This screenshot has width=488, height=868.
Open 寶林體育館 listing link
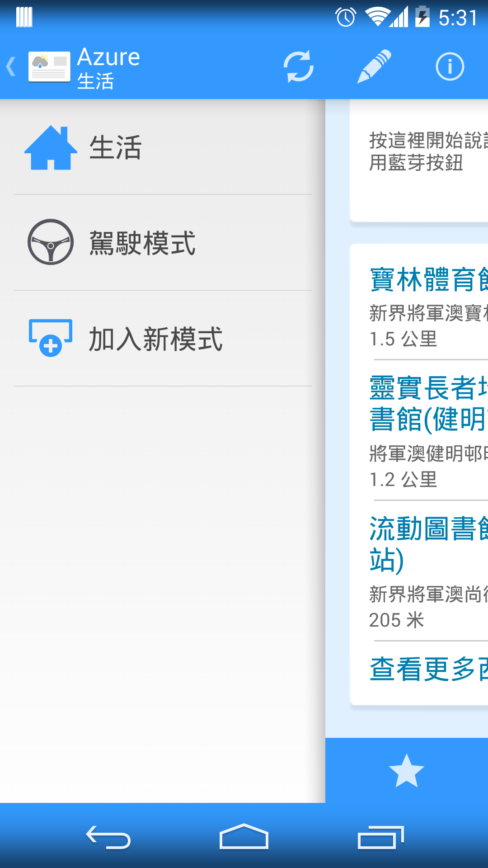[x=428, y=279]
